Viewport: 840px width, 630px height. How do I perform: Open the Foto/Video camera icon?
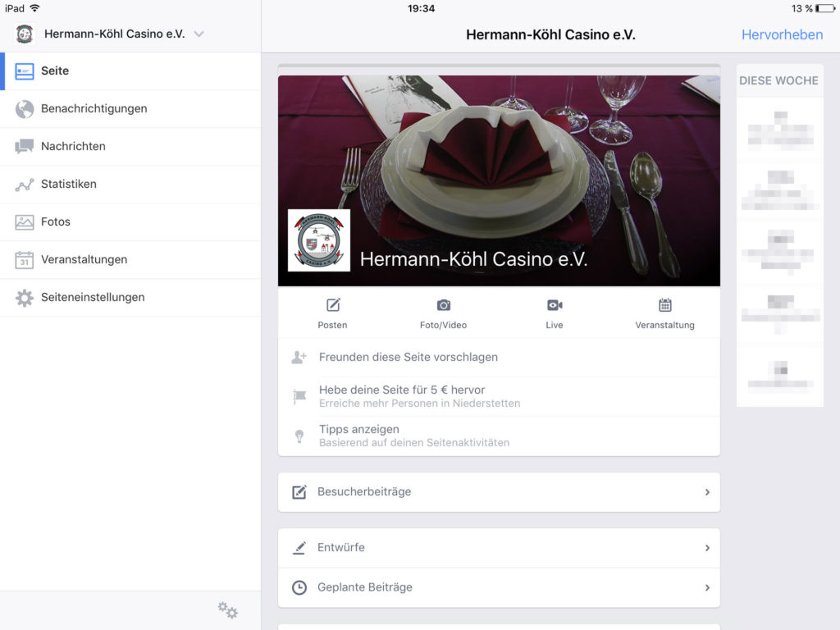pyautogui.click(x=444, y=305)
